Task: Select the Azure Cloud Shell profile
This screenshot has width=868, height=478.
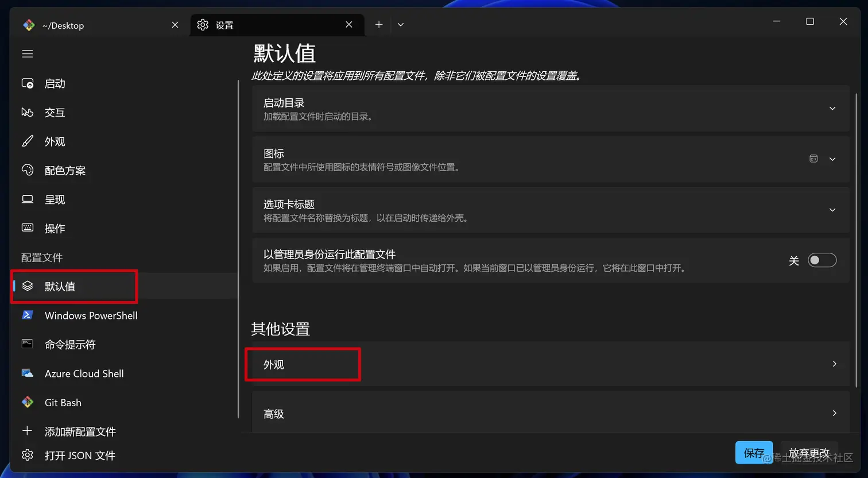Action: 123,373
